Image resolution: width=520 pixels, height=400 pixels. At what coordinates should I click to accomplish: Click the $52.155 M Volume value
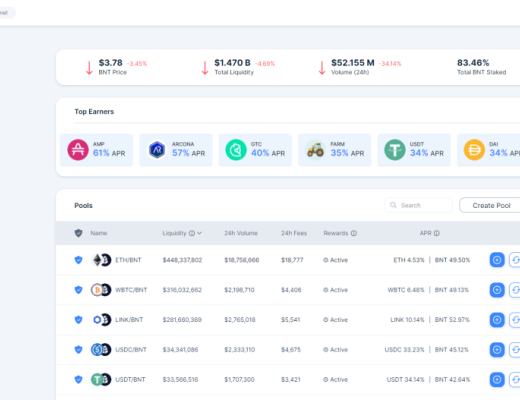(353, 63)
